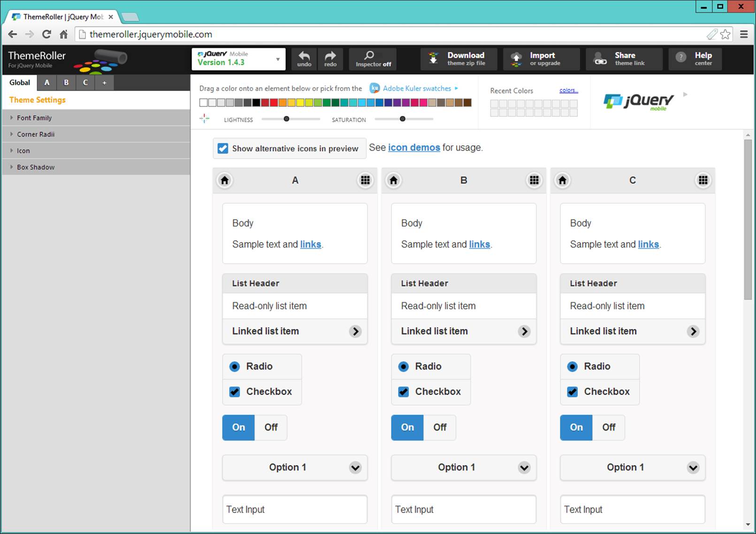
Task: Click the LIGHTNESS slider handle
Action: tap(286, 119)
